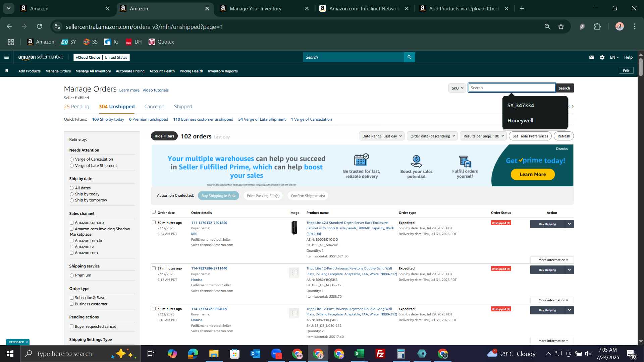
Task: Reload the page with the browser refresh icon
Action: click(x=40, y=26)
